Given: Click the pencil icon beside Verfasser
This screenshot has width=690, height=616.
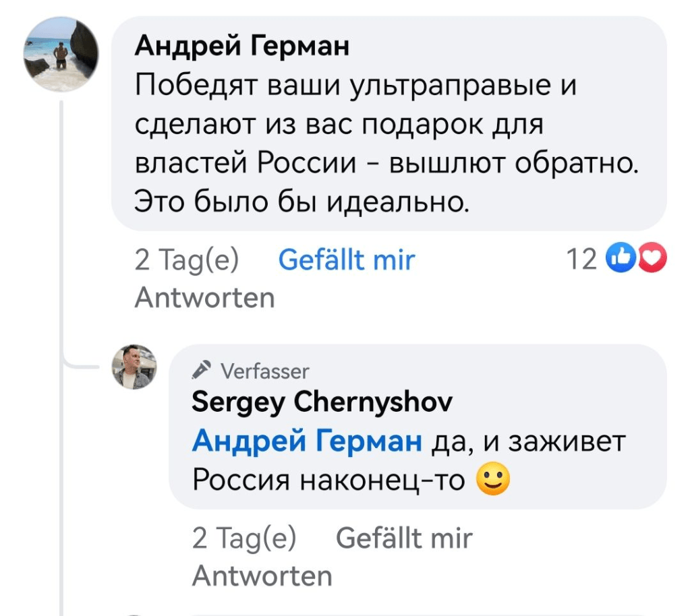Looking at the screenshot, I should click(201, 370).
